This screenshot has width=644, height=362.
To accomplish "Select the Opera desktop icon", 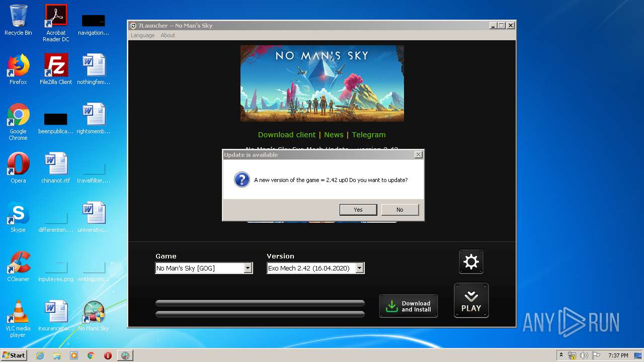I will [18, 168].
